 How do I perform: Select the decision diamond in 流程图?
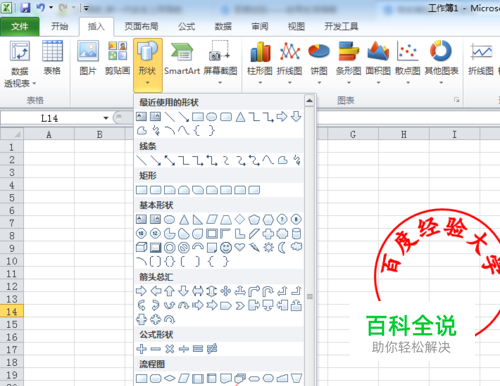(x=170, y=378)
